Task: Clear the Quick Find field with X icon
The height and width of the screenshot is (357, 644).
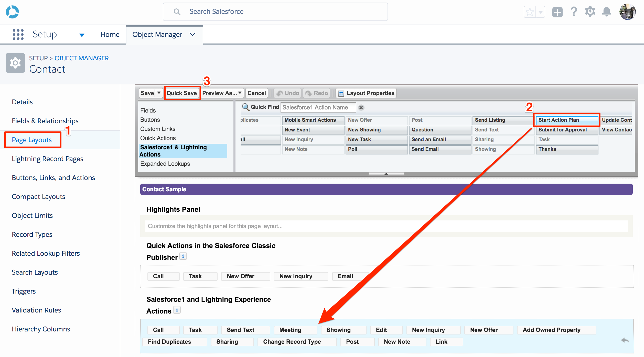Action: coord(361,108)
